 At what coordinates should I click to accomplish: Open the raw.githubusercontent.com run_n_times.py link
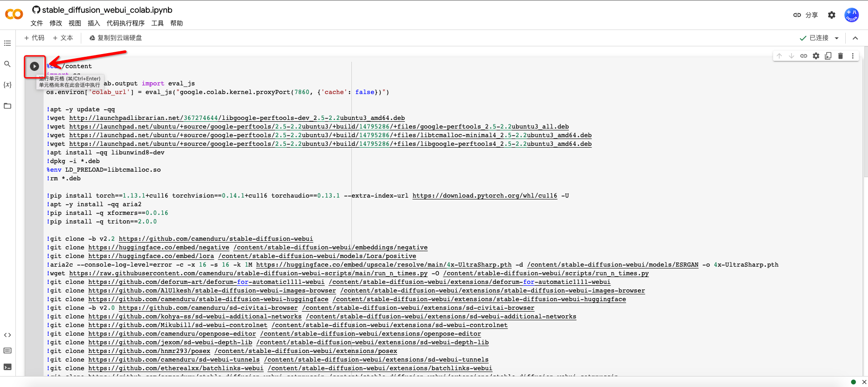(x=248, y=273)
